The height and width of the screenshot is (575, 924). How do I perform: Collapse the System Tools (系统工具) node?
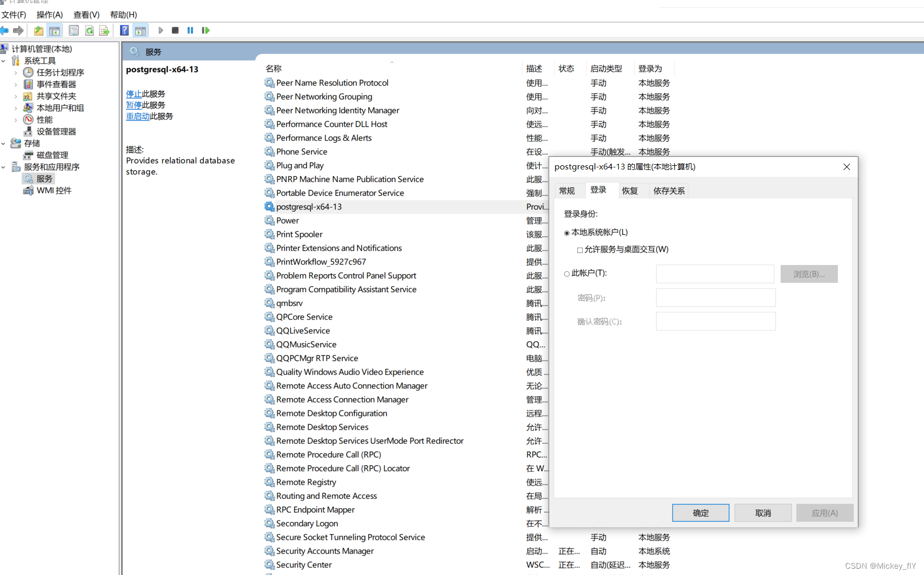point(4,61)
